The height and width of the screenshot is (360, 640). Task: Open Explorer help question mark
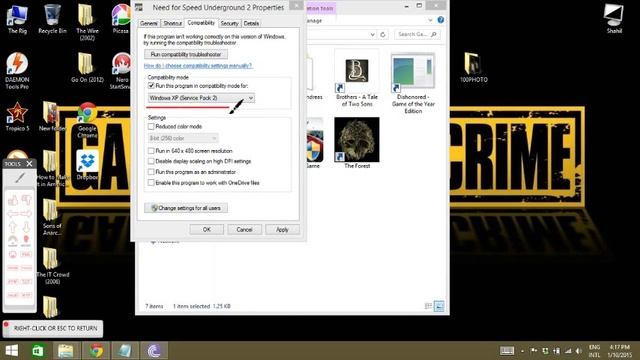(x=441, y=20)
